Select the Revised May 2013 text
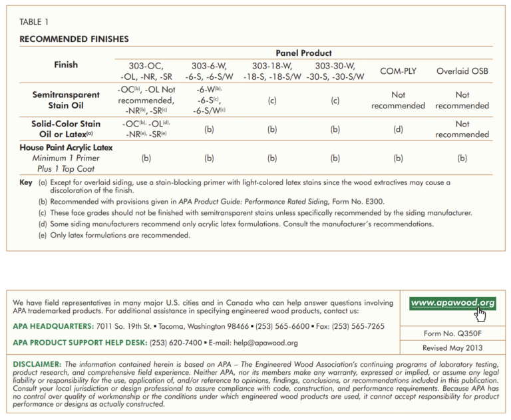The width and height of the screenshot is (511, 420). 452,347
